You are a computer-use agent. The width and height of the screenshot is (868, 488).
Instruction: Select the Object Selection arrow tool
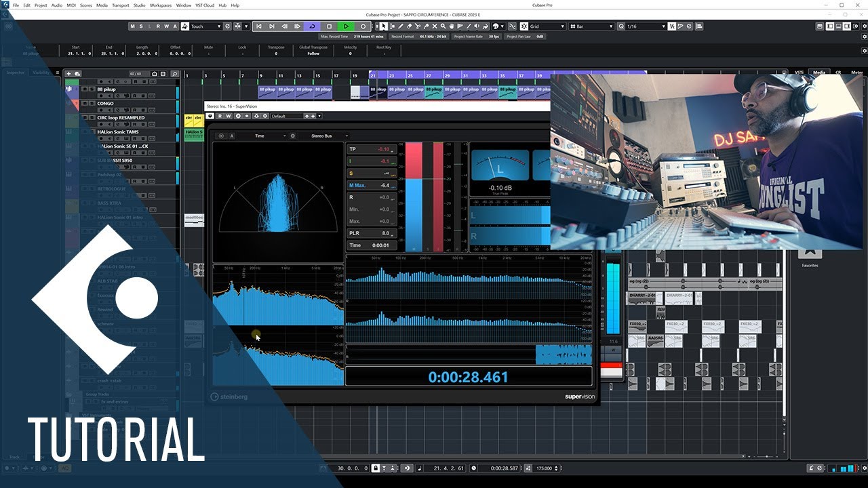383,26
